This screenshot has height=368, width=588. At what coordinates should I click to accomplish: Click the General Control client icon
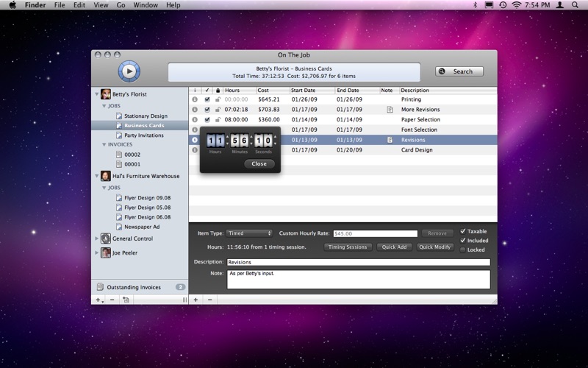coord(106,238)
